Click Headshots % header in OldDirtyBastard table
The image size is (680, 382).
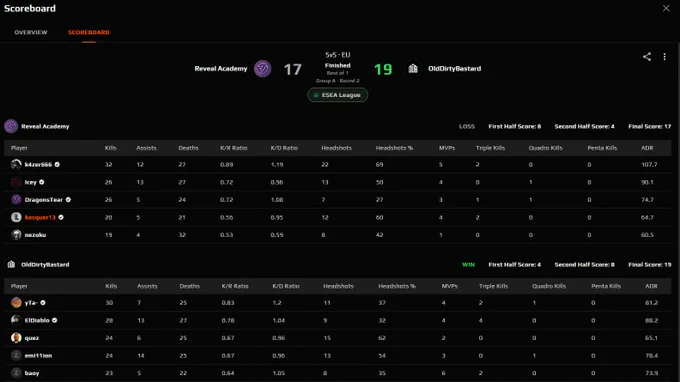(397, 286)
